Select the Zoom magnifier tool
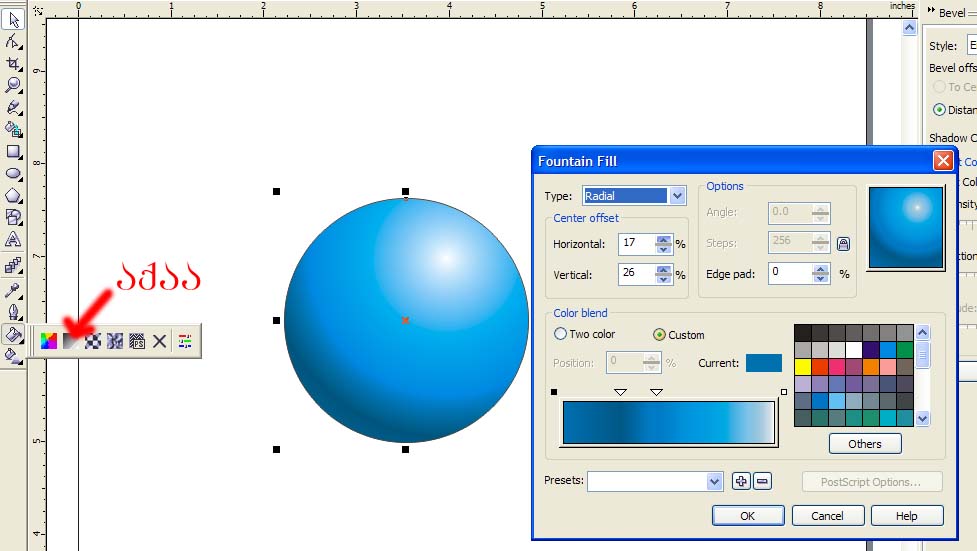The height and width of the screenshot is (551, 977). click(x=13, y=85)
